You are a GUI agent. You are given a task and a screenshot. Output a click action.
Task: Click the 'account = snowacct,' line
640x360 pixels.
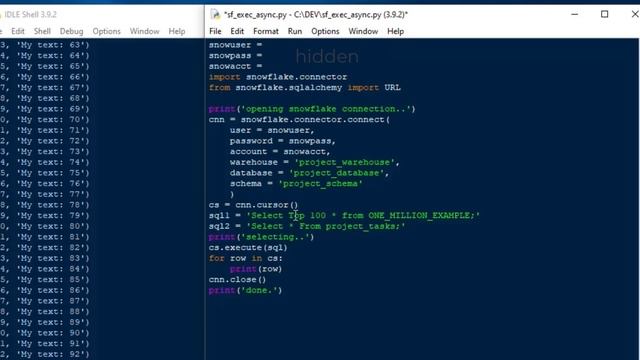280,151
